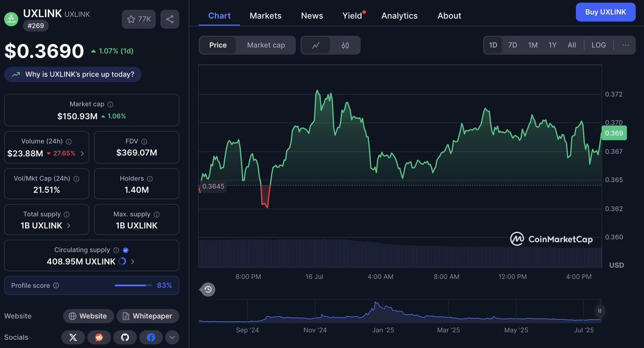Expand Total supply 1B UXLINK chevron

[68, 226]
